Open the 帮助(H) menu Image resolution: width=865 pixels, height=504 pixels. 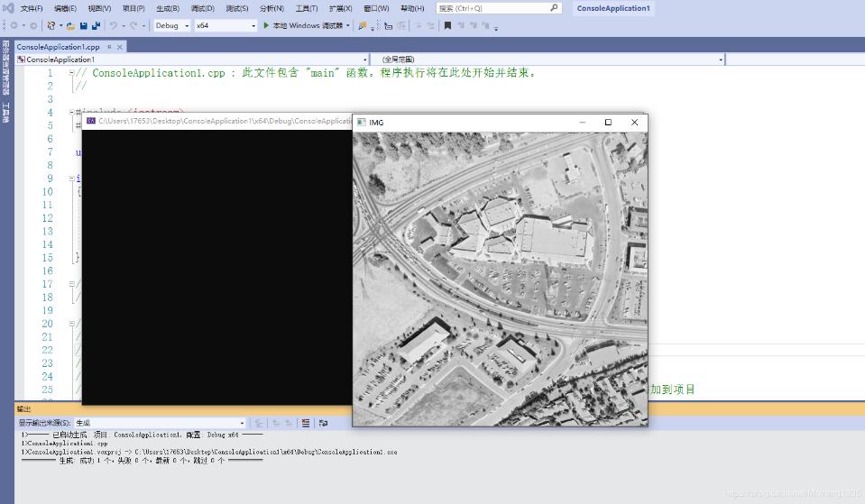click(412, 8)
